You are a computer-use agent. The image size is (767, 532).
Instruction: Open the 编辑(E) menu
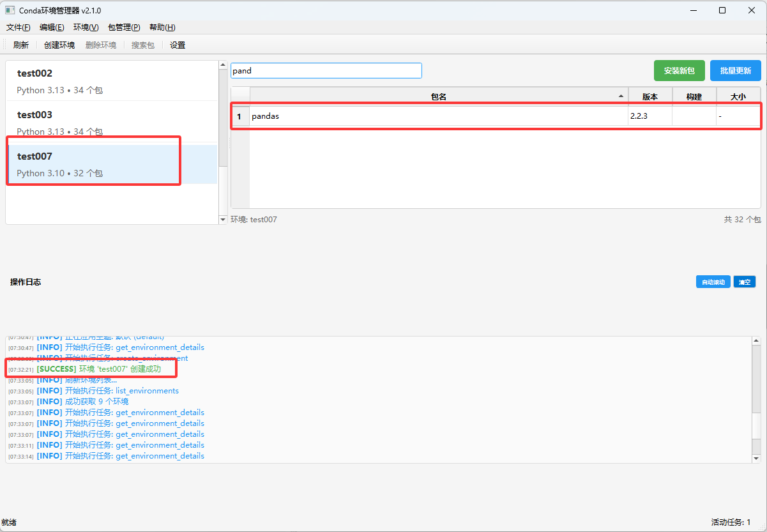pos(52,27)
